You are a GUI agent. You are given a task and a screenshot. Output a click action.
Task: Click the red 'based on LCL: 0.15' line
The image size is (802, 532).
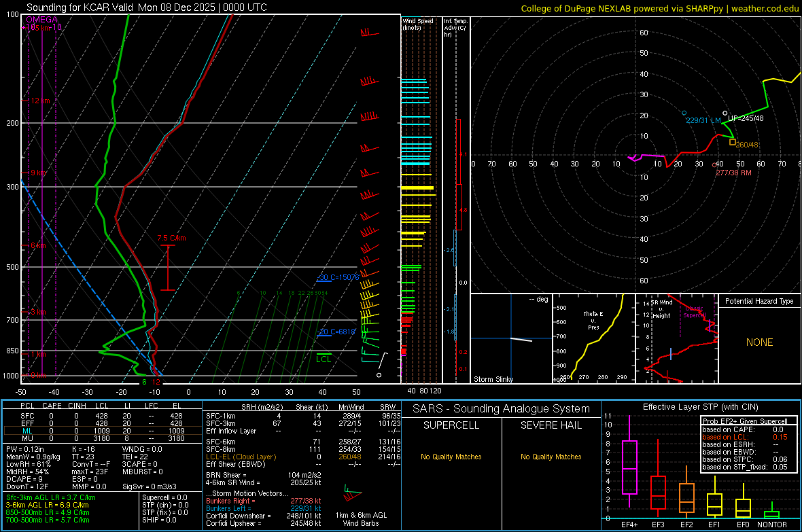tap(745, 437)
